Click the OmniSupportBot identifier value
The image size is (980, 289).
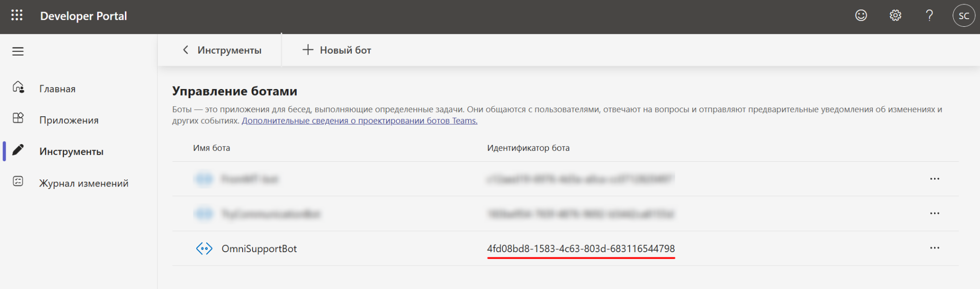(581, 248)
